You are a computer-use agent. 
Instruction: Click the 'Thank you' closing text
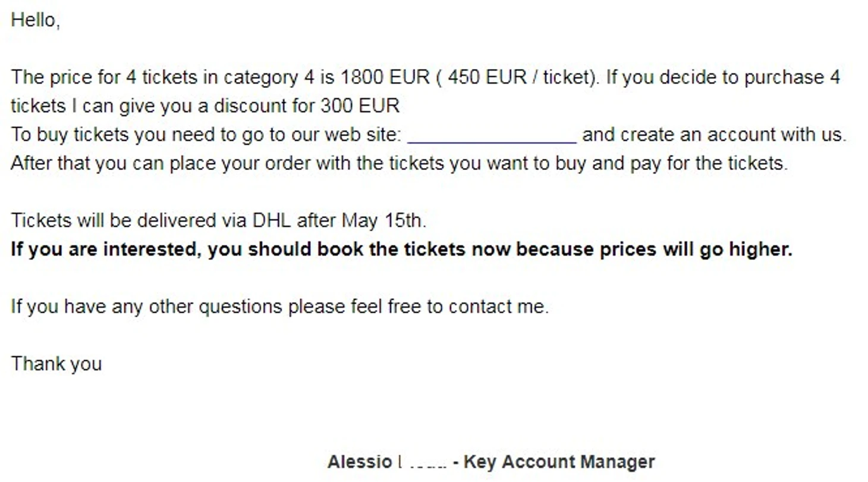56,364
